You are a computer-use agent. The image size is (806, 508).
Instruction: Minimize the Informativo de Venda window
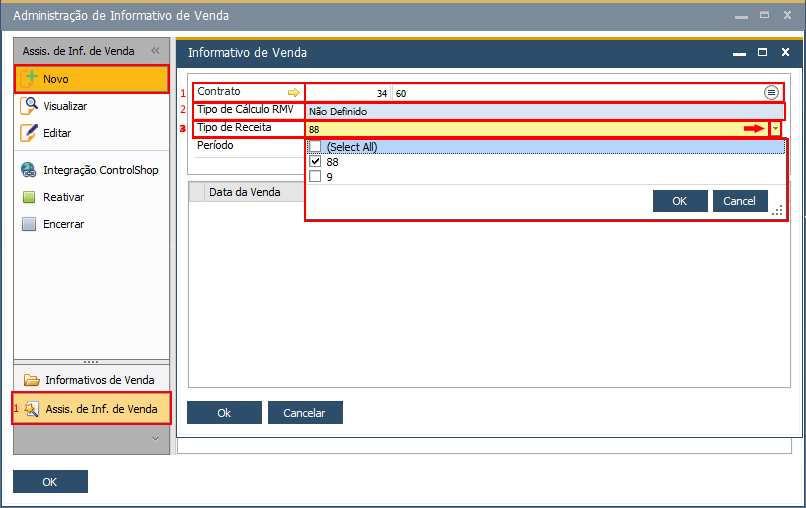pos(739,54)
